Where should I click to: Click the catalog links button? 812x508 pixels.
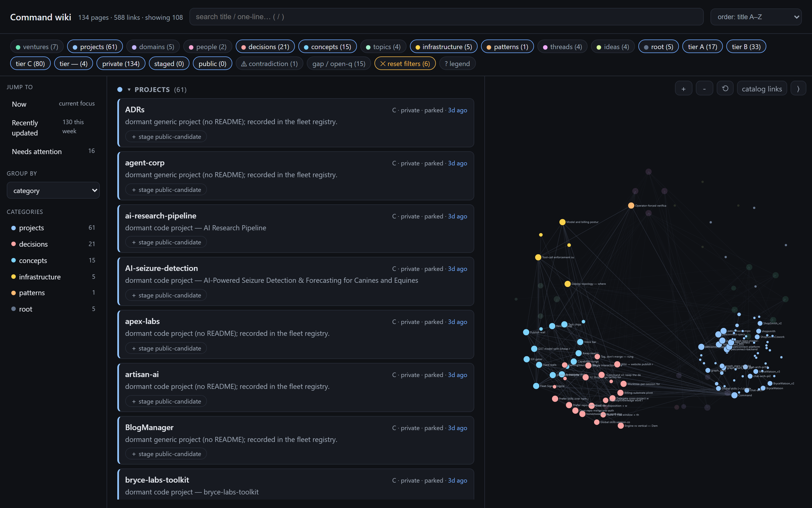pos(762,89)
